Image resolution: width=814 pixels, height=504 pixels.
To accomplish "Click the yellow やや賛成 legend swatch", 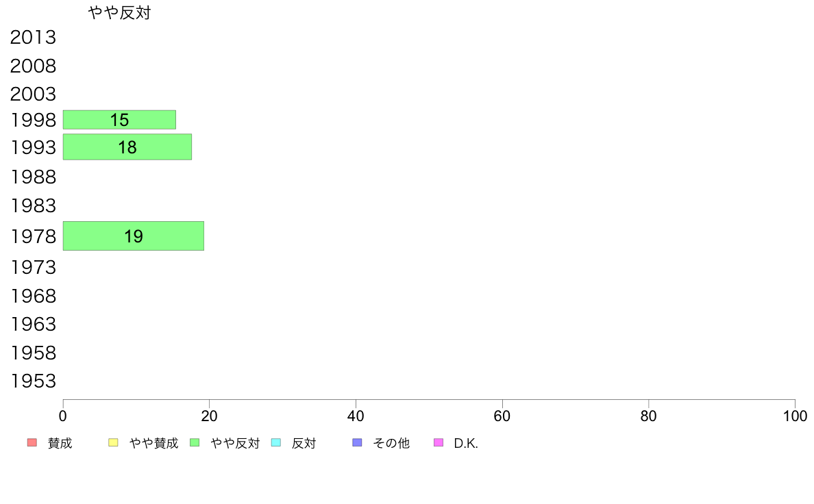I will [113, 442].
